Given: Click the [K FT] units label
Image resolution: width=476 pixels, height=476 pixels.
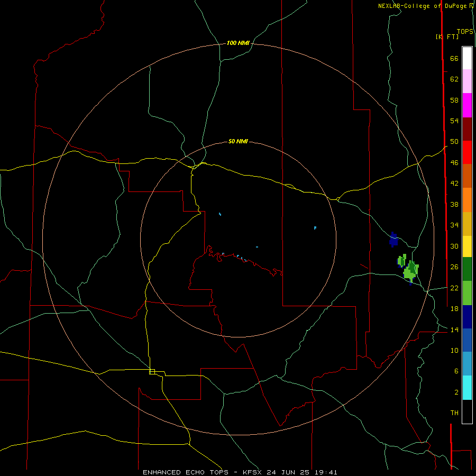Looking at the screenshot, I should tap(447, 36).
